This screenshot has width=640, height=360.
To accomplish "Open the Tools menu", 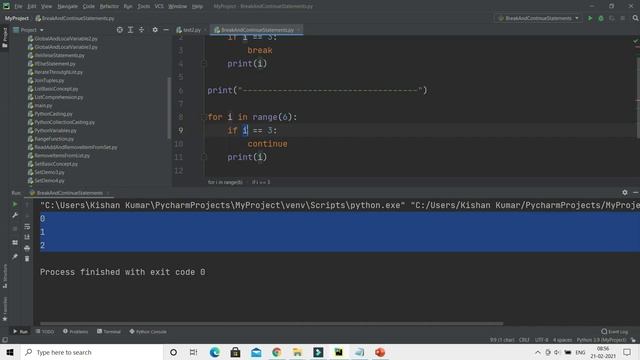I will point(143,6).
